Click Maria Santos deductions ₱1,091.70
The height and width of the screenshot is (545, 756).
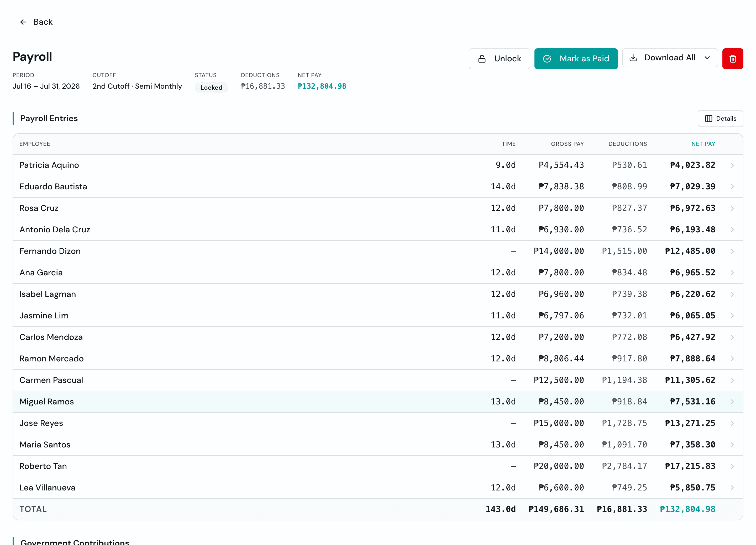point(624,445)
